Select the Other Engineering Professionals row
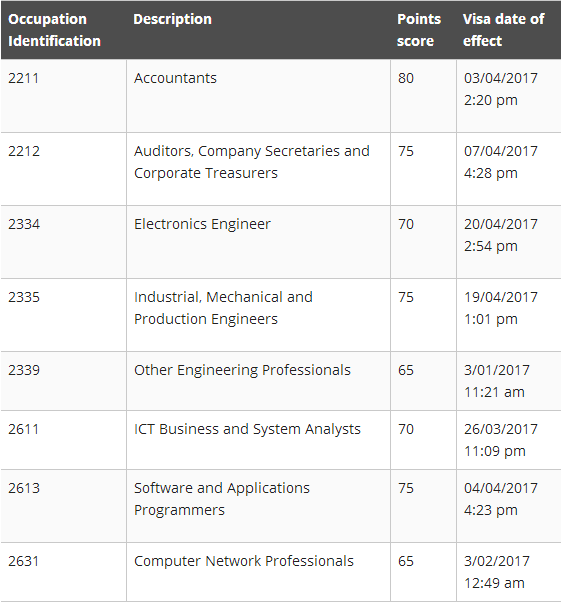561x604 pixels. [280, 381]
